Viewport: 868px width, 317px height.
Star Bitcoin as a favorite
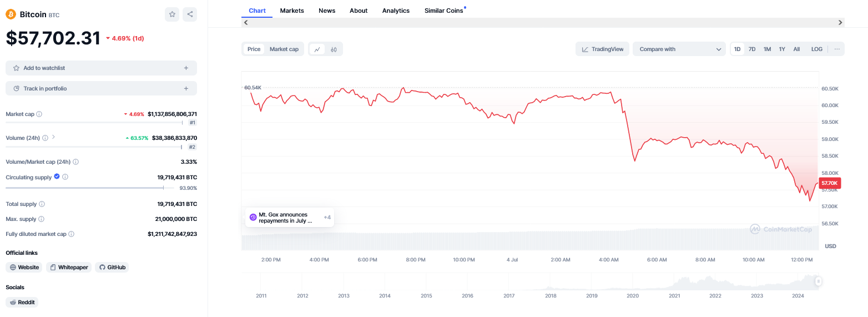point(172,14)
